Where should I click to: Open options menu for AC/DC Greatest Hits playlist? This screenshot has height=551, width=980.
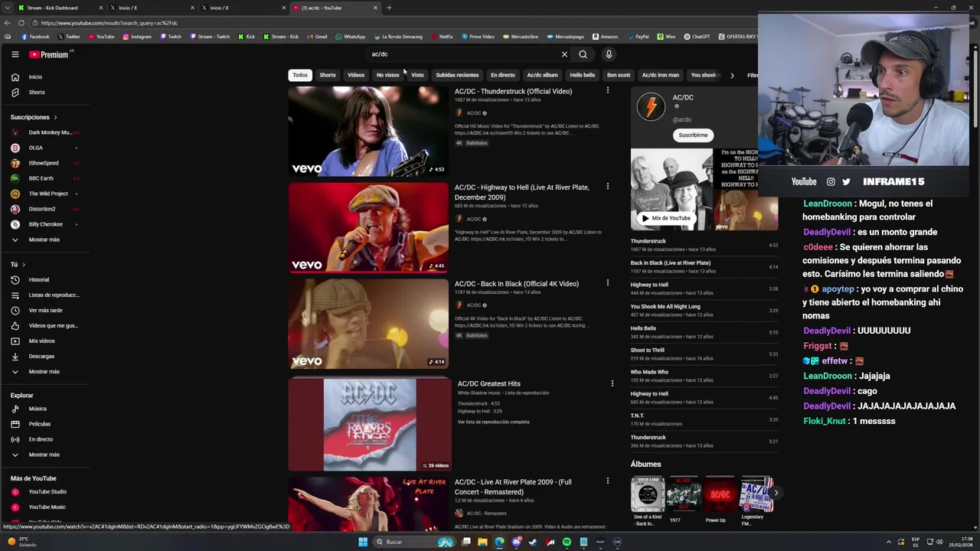(x=612, y=383)
